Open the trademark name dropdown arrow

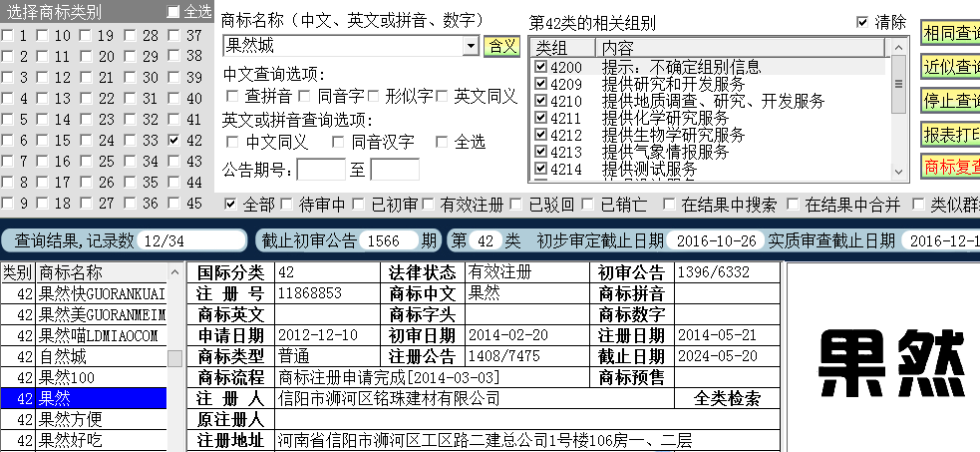pos(472,46)
